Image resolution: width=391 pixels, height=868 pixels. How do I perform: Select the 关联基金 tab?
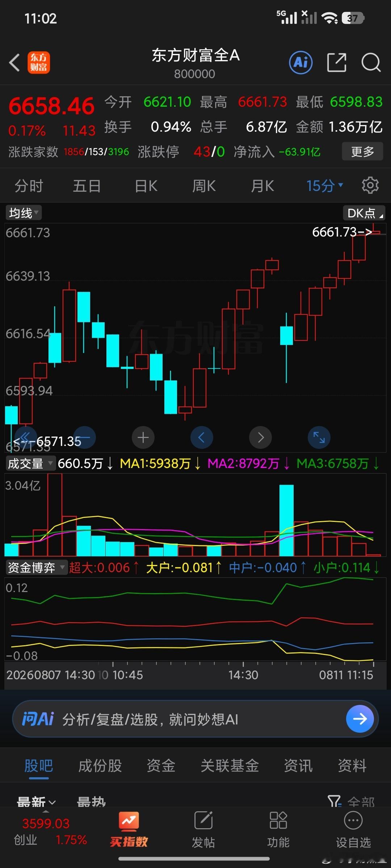pyautogui.click(x=230, y=766)
